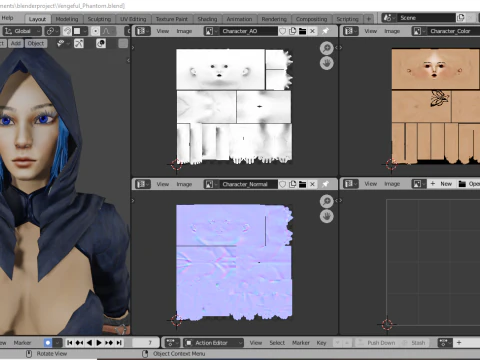Select pan hand tool in Character_AO editor

327,63
